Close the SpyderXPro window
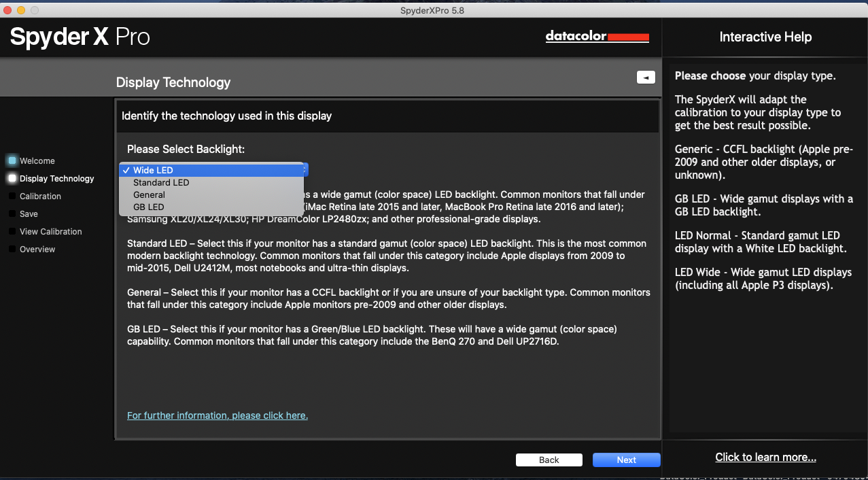Viewport: 868px width, 480px height. click(8, 10)
